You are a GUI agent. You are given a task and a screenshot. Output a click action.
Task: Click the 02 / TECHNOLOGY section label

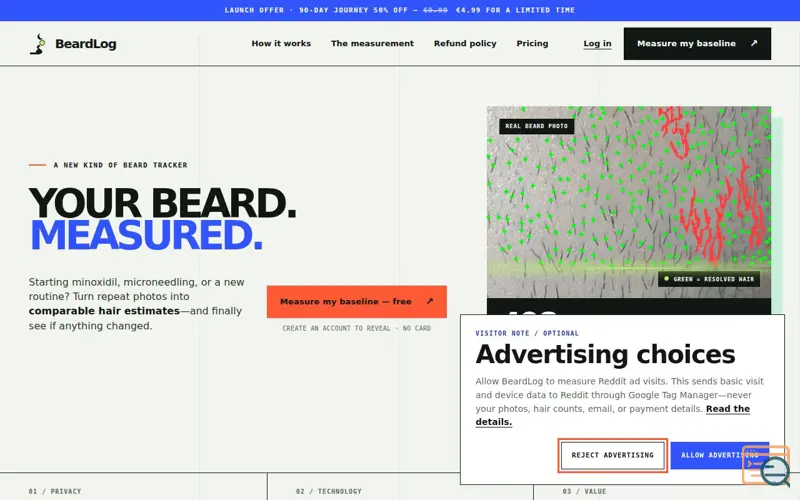click(x=329, y=491)
